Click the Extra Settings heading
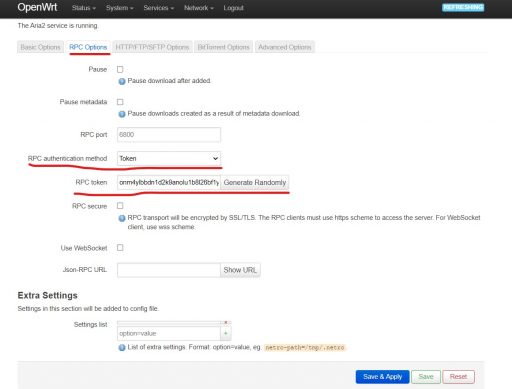 47,295
